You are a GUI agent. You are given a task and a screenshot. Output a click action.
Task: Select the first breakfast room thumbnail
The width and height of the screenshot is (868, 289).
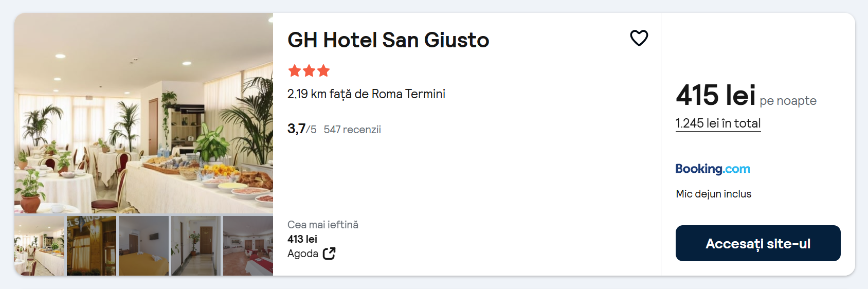pos(40,246)
